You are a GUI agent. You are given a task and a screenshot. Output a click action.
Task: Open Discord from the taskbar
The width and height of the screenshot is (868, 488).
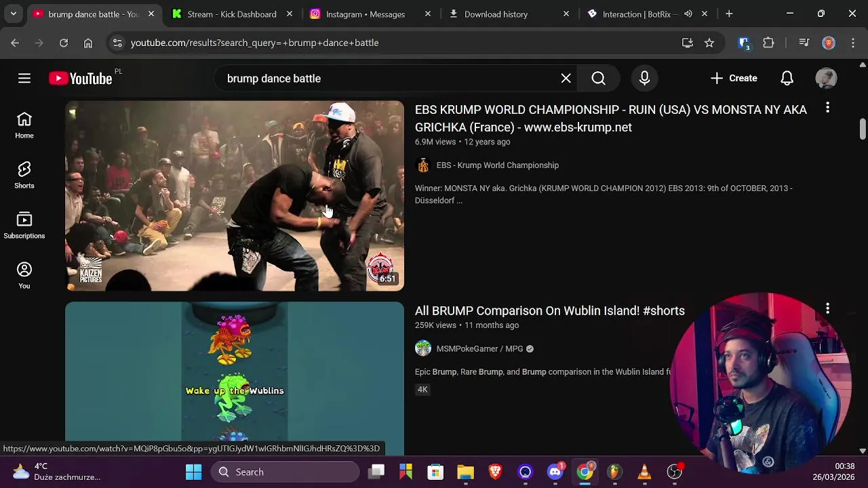pyautogui.click(x=555, y=472)
